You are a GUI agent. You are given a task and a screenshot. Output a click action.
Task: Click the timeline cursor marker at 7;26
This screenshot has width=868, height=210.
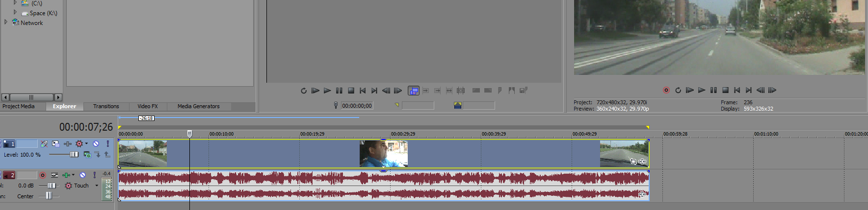189,133
